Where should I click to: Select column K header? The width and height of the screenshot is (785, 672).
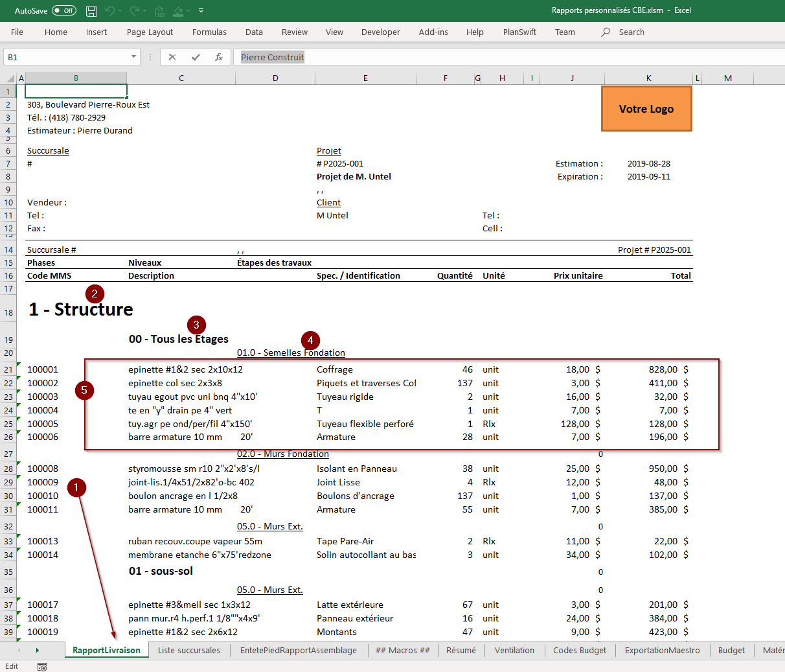[648, 78]
